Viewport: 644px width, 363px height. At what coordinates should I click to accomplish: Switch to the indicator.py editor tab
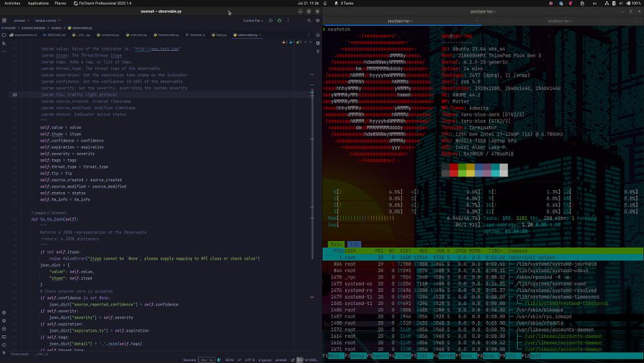pos(137,35)
